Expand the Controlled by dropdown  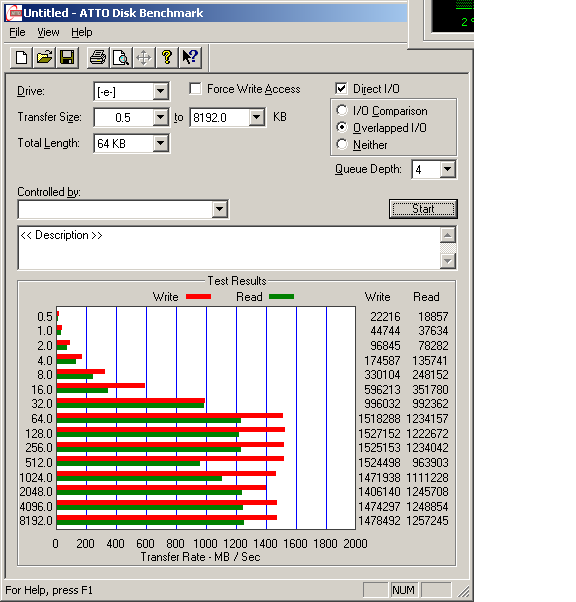220,209
